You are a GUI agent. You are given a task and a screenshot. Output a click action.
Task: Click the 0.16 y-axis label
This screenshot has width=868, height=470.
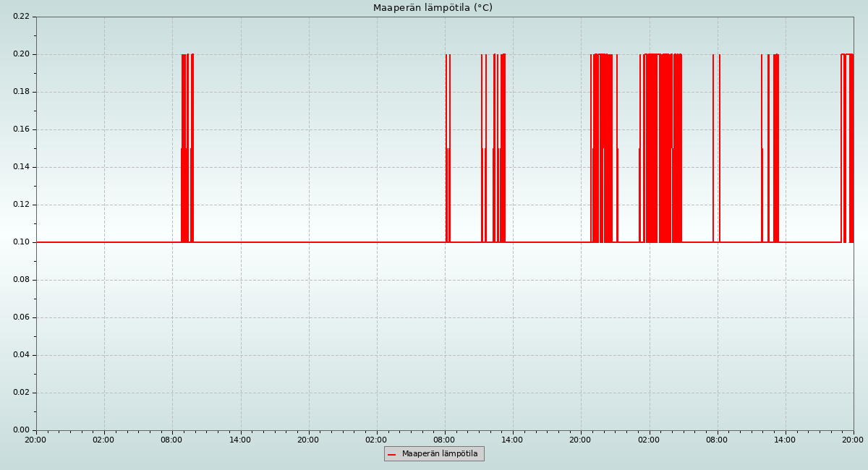pyautogui.click(x=21, y=129)
